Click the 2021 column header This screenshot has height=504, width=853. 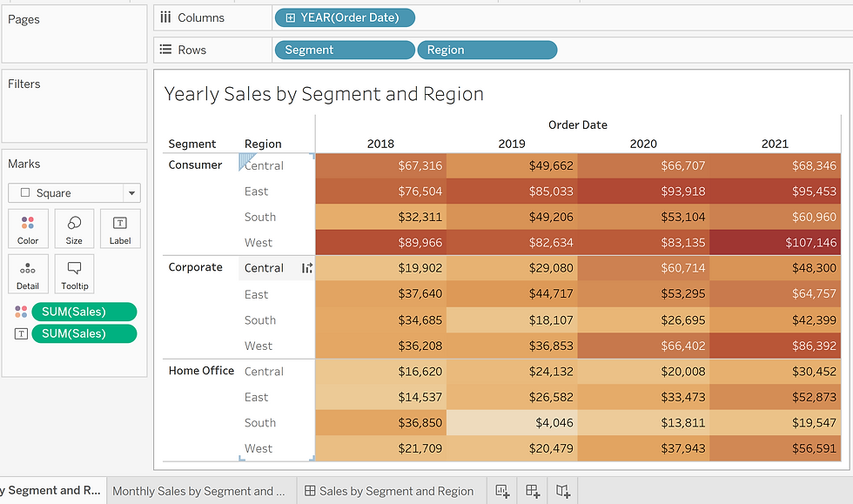776,144
